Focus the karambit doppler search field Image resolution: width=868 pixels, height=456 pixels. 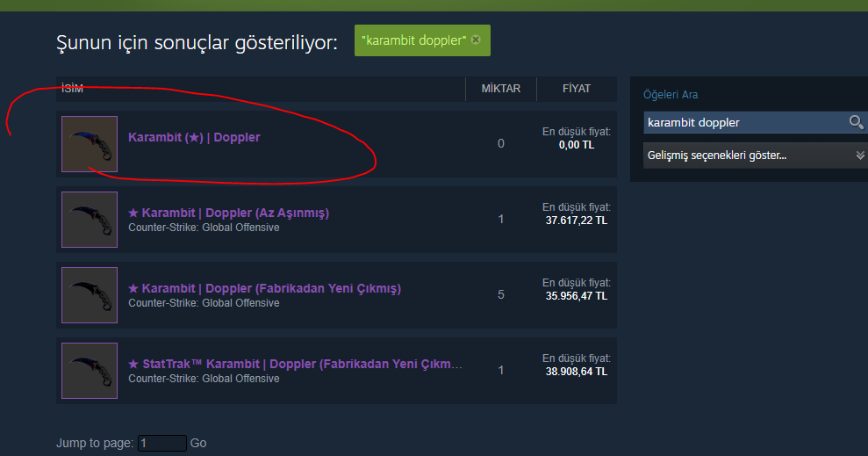[x=746, y=122]
